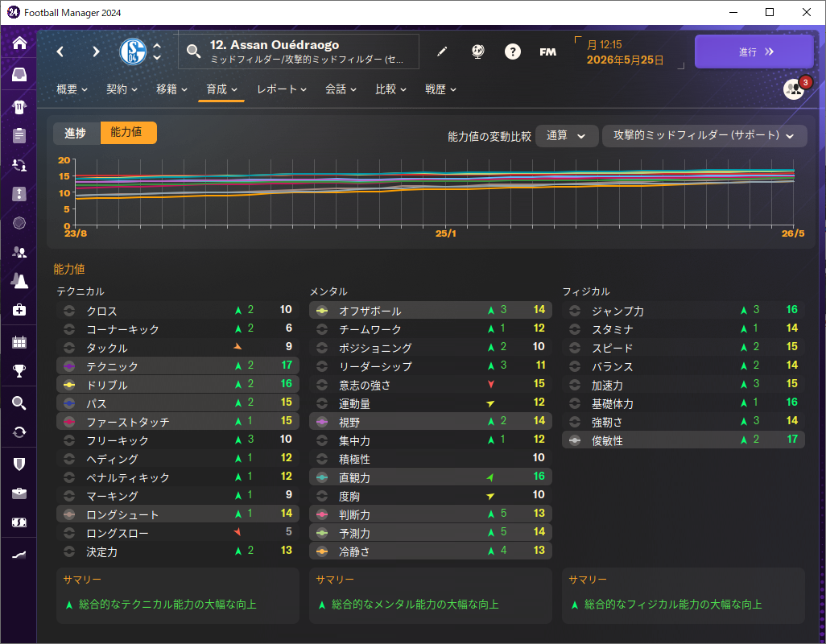Expand the 契約 menu
The width and height of the screenshot is (826, 644).
tap(122, 89)
